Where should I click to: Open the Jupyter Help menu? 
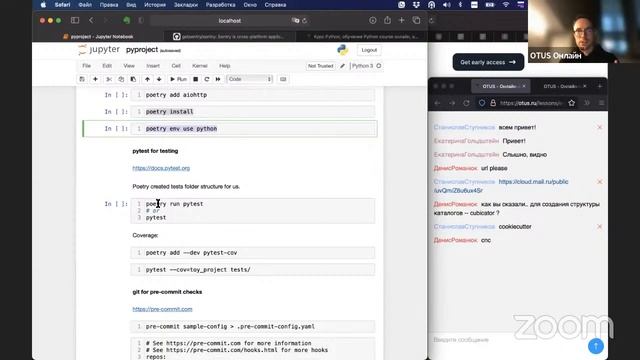pyautogui.click(x=224, y=66)
